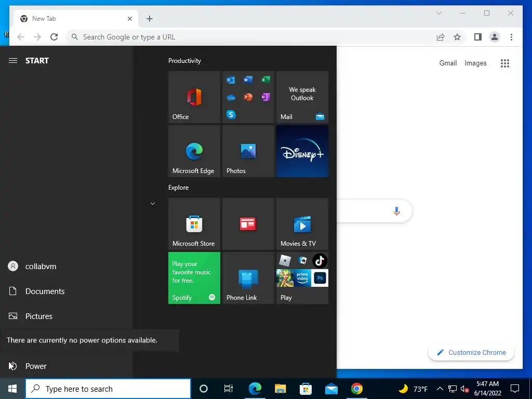Expand the Start menu hamburger button

pyautogui.click(x=13, y=60)
